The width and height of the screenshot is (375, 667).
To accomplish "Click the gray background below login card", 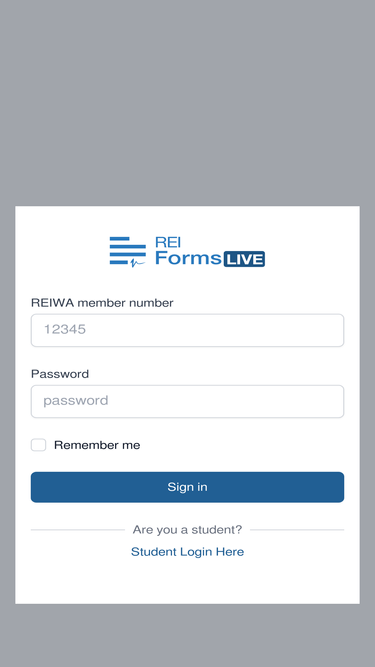I will click(x=188, y=636).
